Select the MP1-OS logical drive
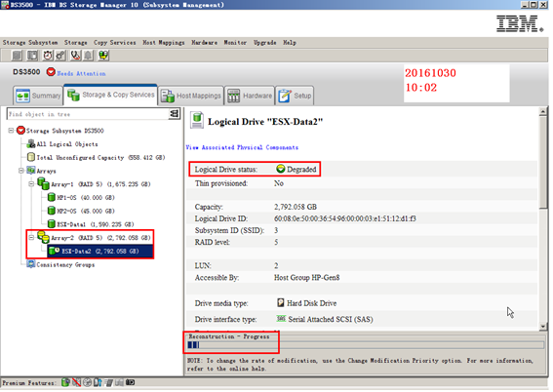Viewport: 553px width, 392px height. pos(86,198)
